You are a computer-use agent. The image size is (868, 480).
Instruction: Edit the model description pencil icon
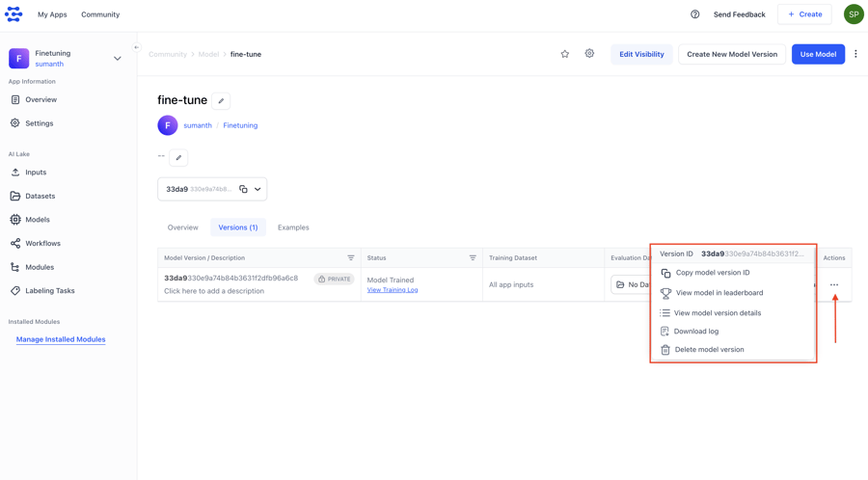coord(178,157)
